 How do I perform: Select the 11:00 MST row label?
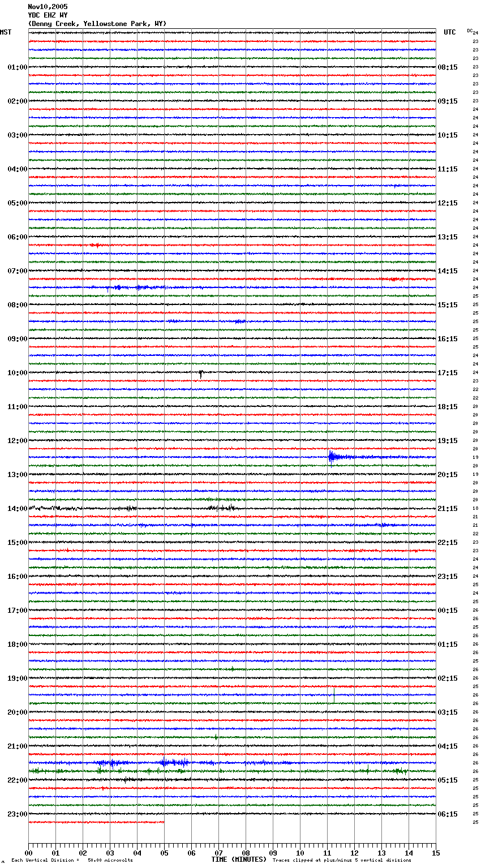pos(17,407)
